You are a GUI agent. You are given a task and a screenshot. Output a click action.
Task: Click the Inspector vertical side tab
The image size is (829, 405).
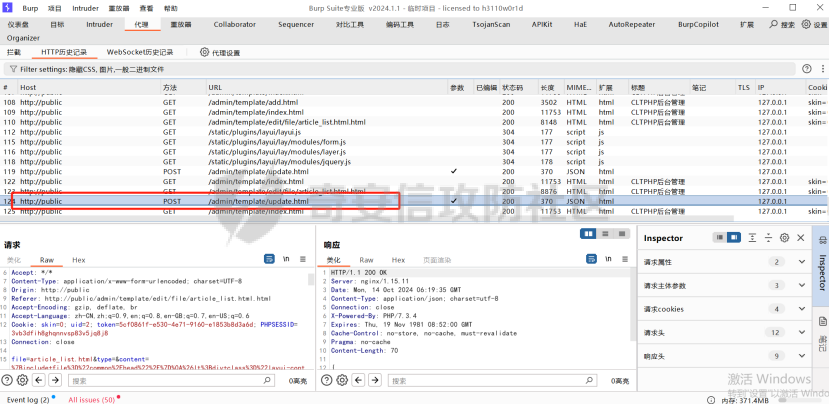point(822,266)
